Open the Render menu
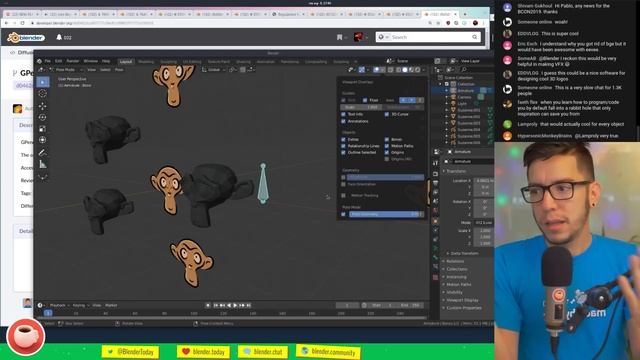This screenshot has width=640, height=360. tap(73, 61)
